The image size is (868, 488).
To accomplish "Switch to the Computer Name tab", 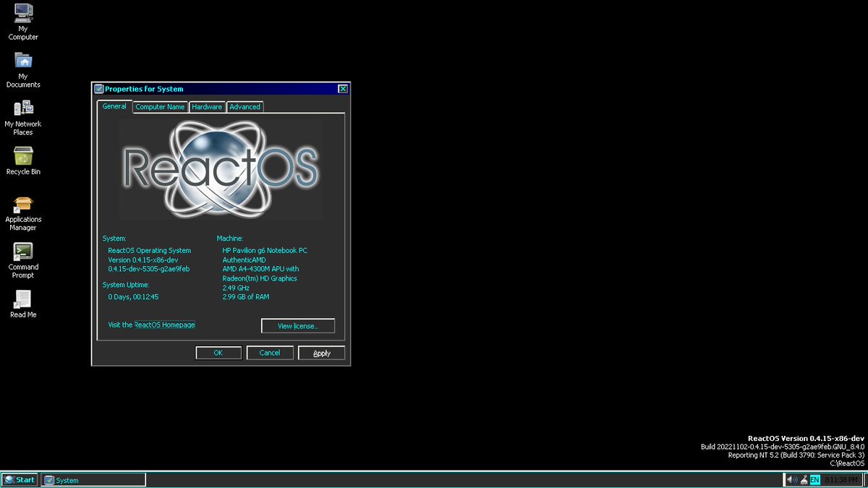I will (159, 106).
